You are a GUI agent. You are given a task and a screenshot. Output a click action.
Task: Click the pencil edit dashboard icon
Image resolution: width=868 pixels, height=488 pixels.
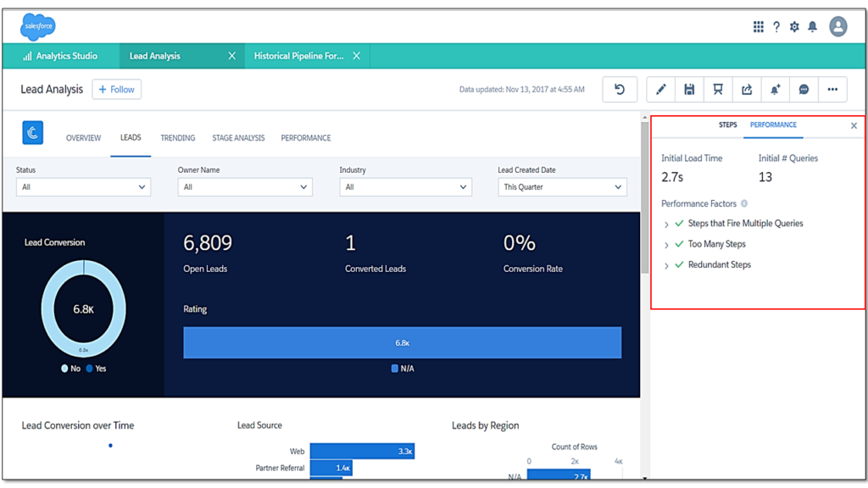click(660, 90)
